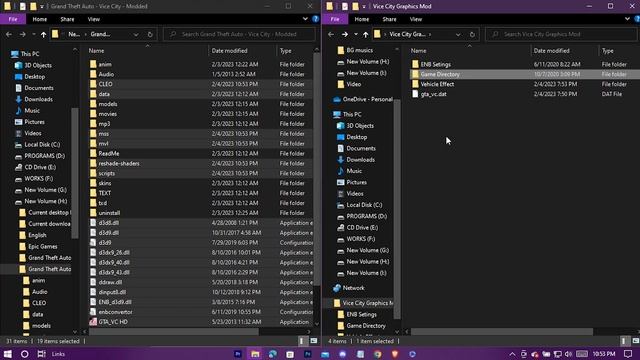This screenshot has width=640, height=360.
Task: Click the clock showing 10:53 PM
Action: coord(604,354)
